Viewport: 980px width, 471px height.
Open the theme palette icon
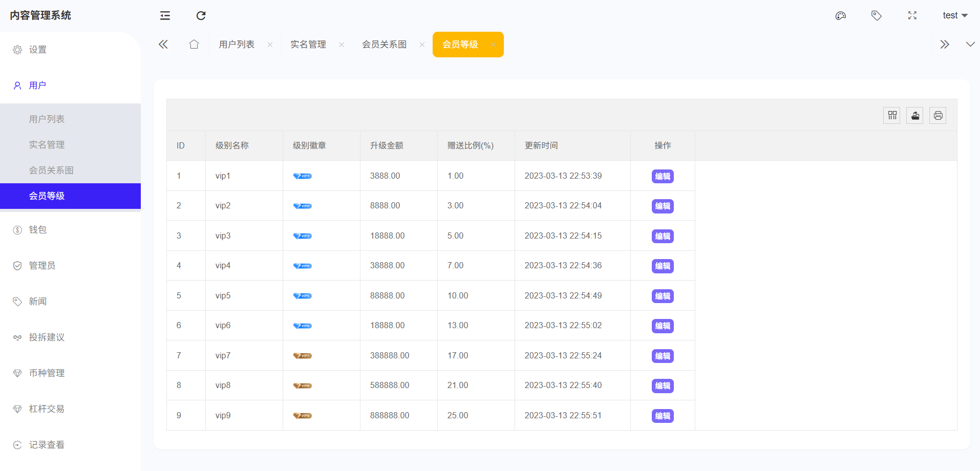(x=840, y=15)
